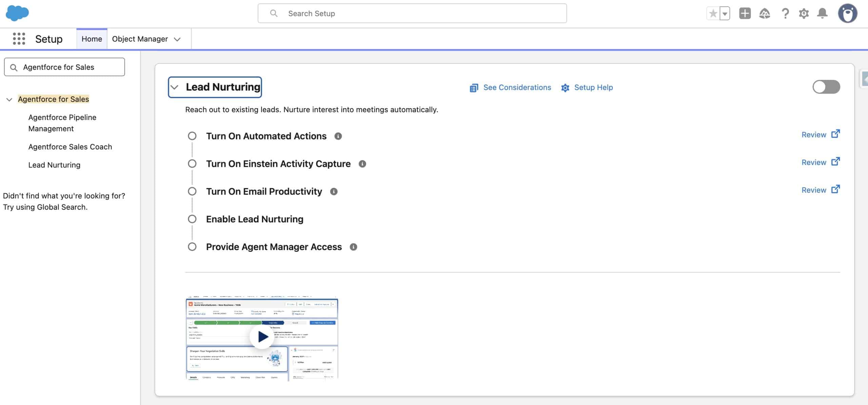Toggle the Lead Nurturing switch on
Viewport: 868px width, 405px height.
(x=826, y=87)
